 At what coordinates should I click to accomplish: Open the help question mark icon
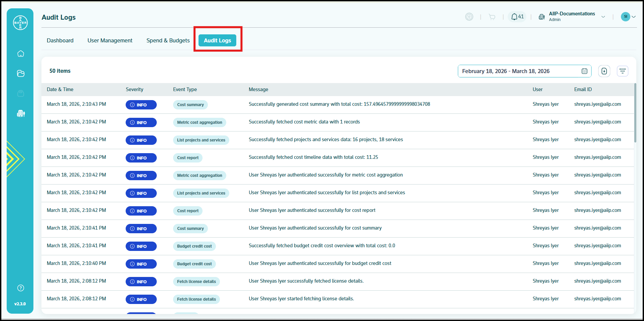[21, 288]
